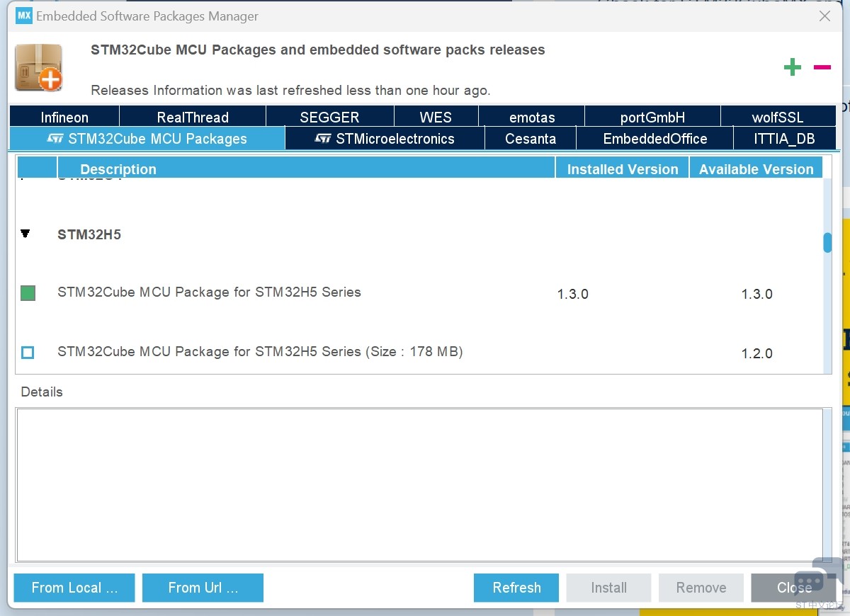Close the Embedded Software Packages Manager window

tap(824, 16)
